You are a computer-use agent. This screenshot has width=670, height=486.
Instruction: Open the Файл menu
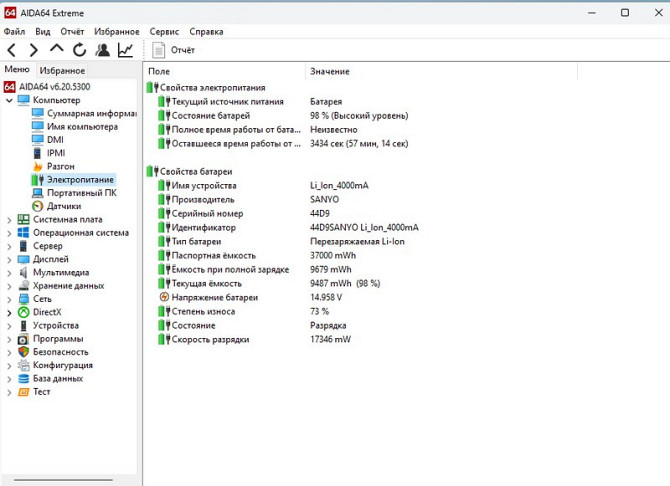pyautogui.click(x=14, y=31)
